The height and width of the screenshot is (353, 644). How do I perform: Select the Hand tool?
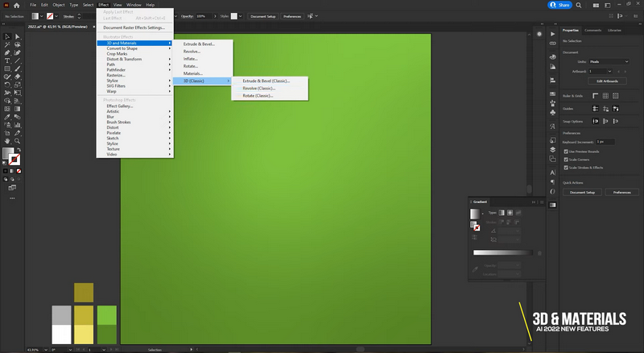click(x=7, y=141)
